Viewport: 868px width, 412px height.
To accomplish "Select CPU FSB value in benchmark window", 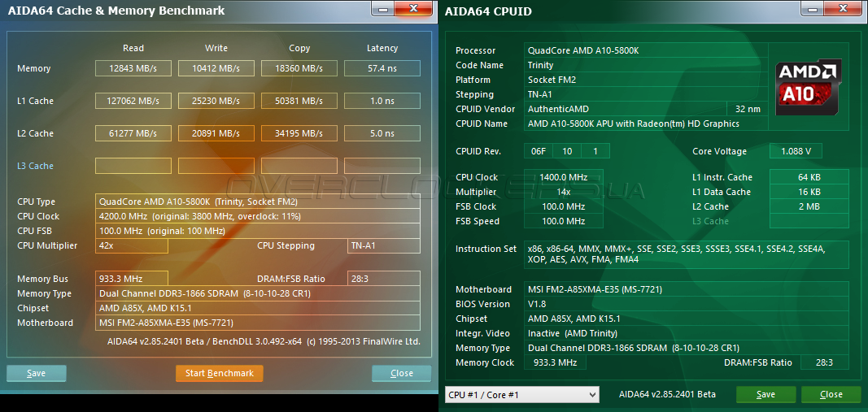I will [257, 231].
